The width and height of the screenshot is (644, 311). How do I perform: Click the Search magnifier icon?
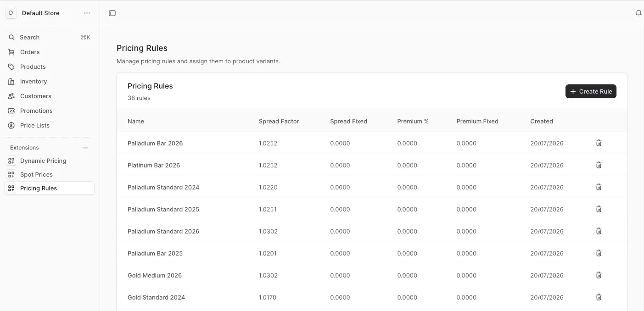[x=11, y=37]
